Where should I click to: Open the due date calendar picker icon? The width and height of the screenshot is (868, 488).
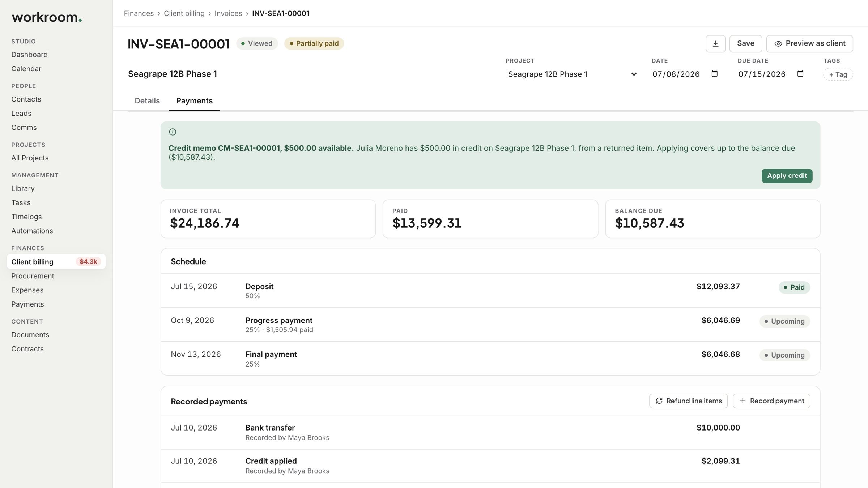coord(800,74)
